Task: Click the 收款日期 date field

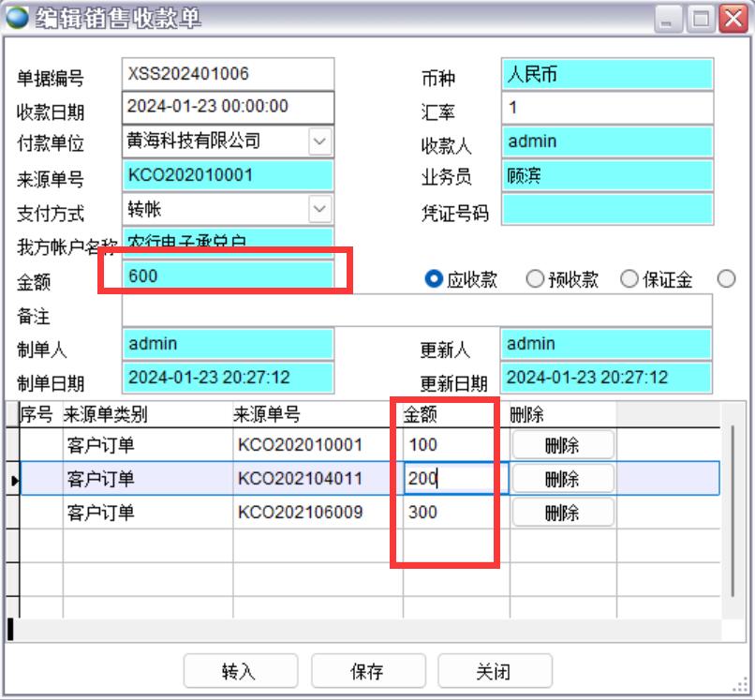Action: pos(228,107)
